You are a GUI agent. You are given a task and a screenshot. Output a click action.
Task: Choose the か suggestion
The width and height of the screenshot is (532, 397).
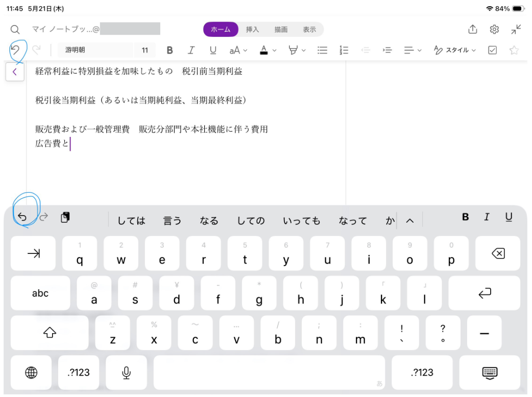(390, 221)
